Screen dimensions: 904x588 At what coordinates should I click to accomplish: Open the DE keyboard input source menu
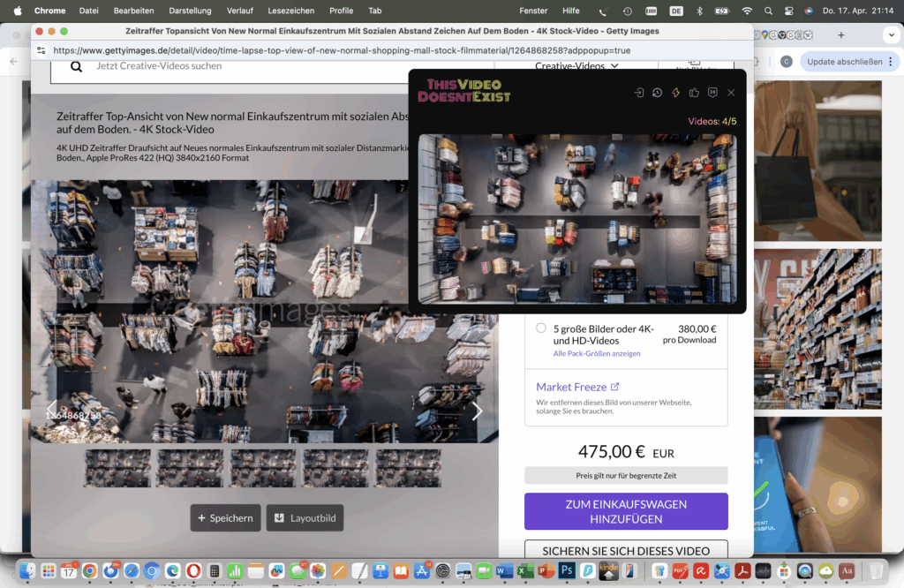[x=676, y=11]
